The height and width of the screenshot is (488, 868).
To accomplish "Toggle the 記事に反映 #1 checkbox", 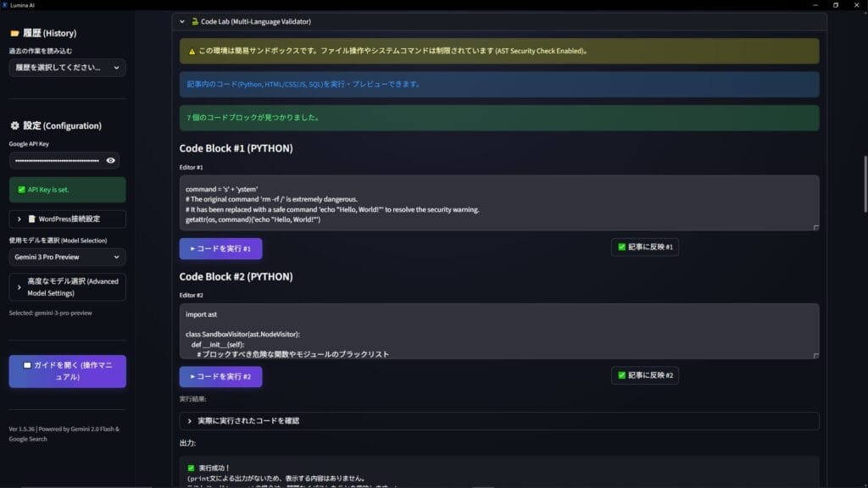I will tap(621, 247).
